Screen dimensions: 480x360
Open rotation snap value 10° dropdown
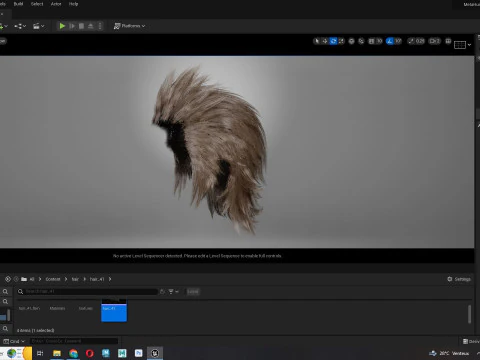(398, 41)
